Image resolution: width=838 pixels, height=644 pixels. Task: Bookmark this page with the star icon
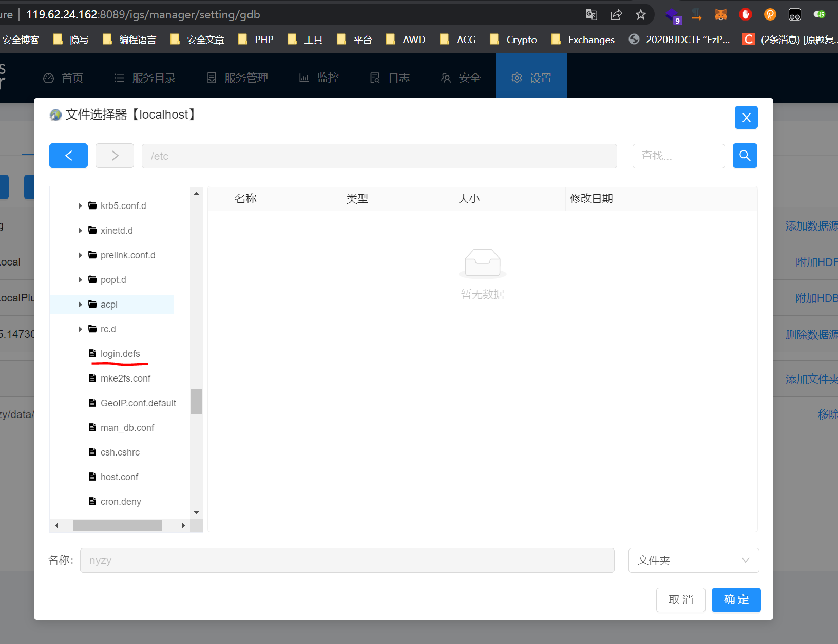pos(641,14)
